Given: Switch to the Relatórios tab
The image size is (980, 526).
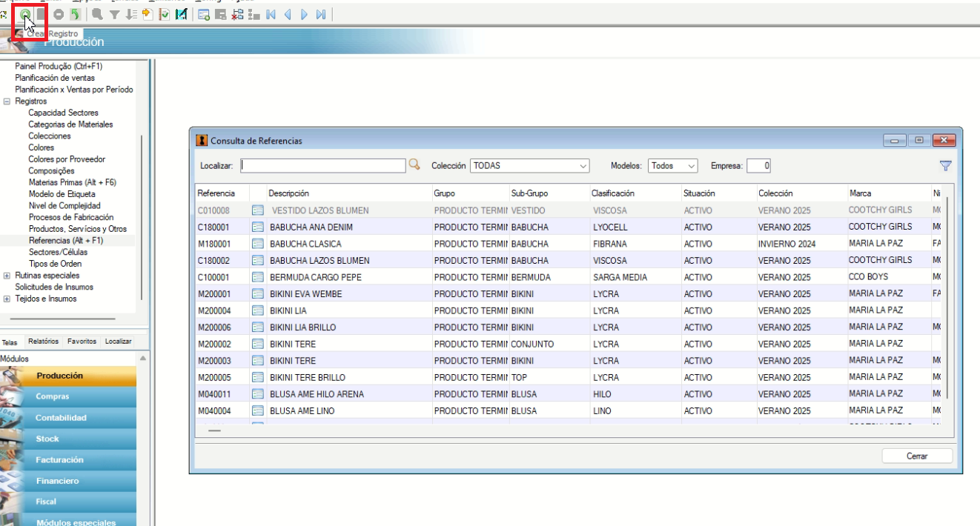Looking at the screenshot, I should pos(43,342).
